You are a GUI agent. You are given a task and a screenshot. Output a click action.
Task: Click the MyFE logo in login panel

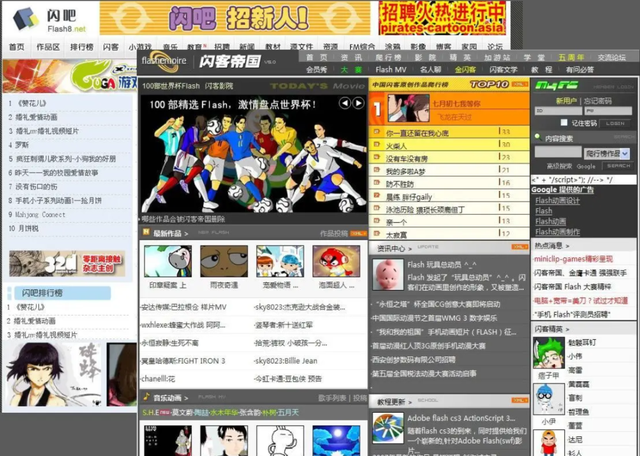pyautogui.click(x=556, y=85)
